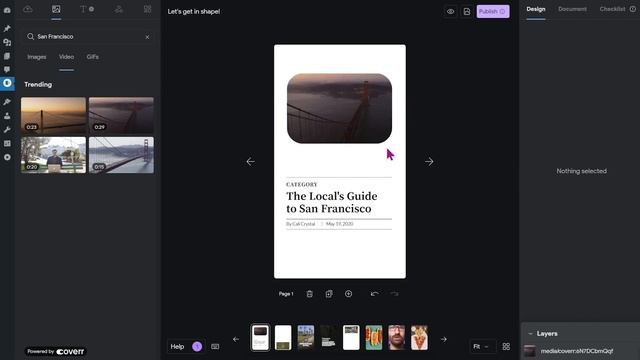Open highlighted Stories menu in sidebar
This screenshot has width=640, height=360.
pos(7,83)
